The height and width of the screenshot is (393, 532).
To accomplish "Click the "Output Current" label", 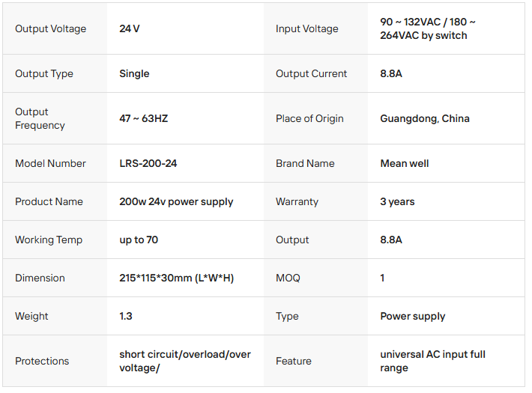I will pyautogui.click(x=311, y=74).
